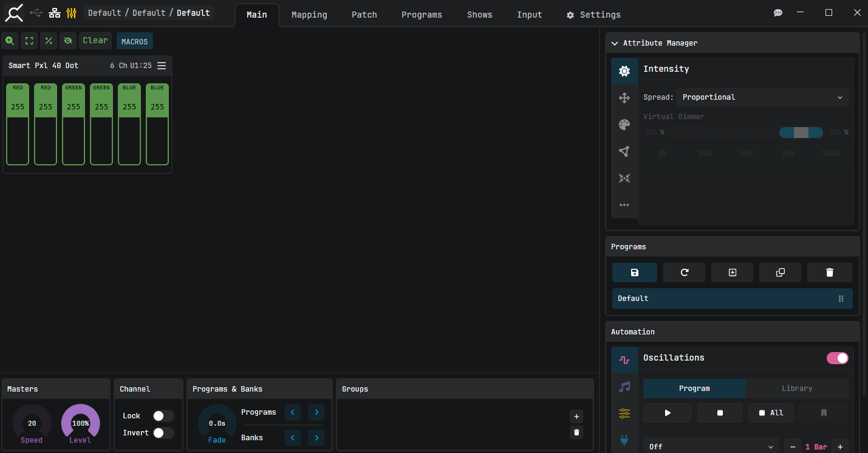Viewport: 868px width, 453px height.
Task: Click the network nodes icon
Action: (x=55, y=13)
